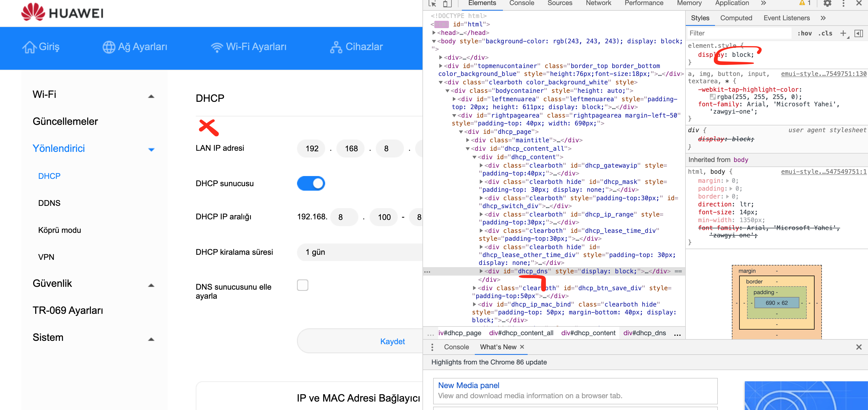The height and width of the screenshot is (410, 868).
Task: Select the drawer Console tab
Action: [x=456, y=347]
